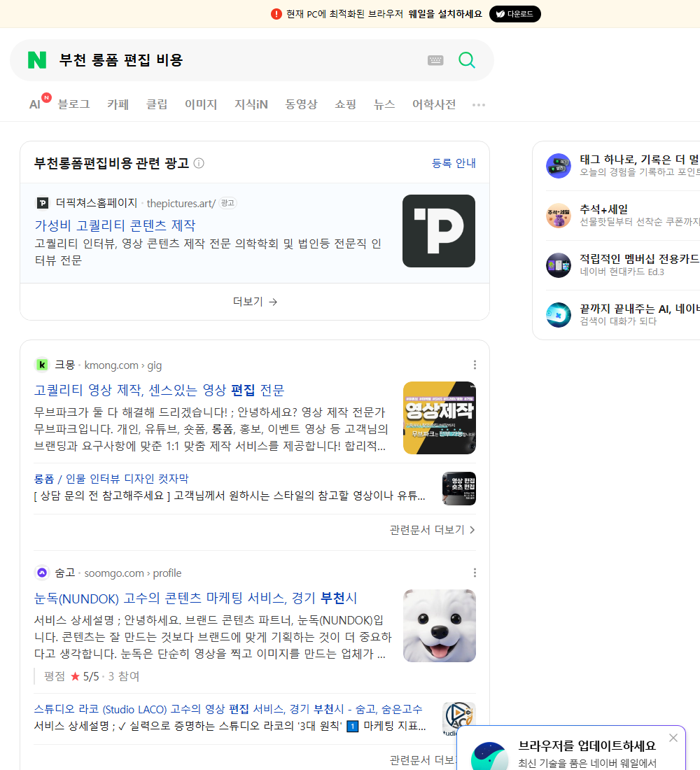Click the Studio LACO logo thumbnail
700x770 pixels.
[x=458, y=719]
